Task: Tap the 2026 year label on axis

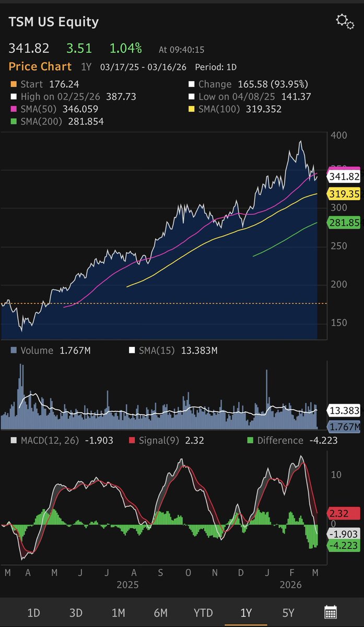Action: 291,585
